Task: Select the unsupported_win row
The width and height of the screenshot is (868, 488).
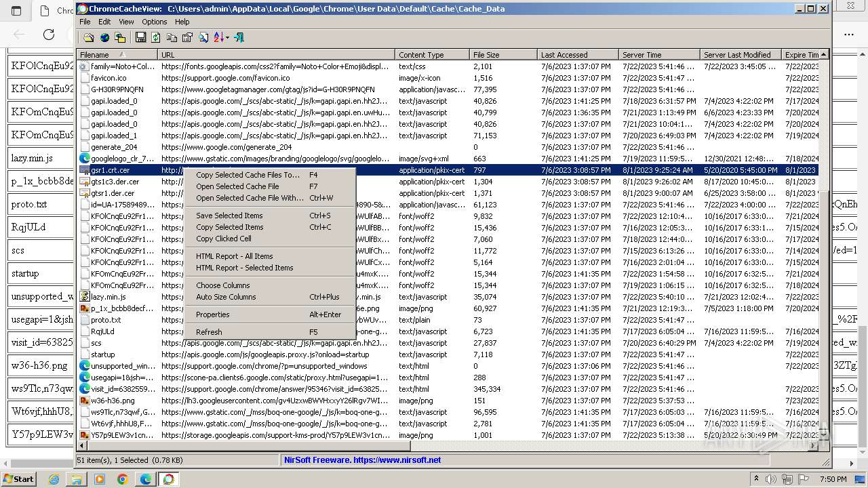Action: (448, 366)
